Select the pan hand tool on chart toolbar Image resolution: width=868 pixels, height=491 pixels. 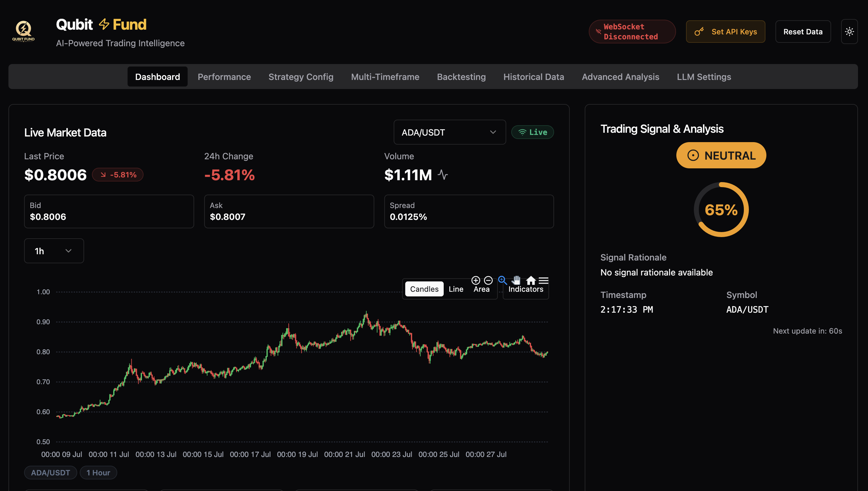(516, 280)
